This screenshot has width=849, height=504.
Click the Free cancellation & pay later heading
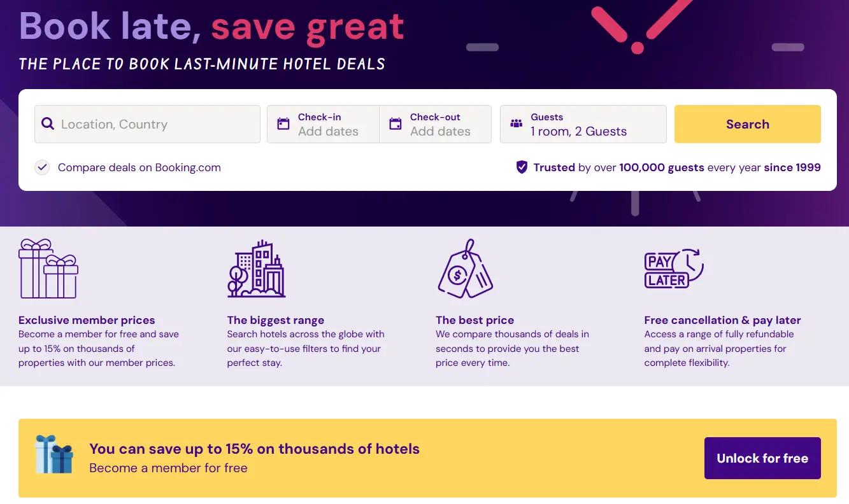click(722, 320)
